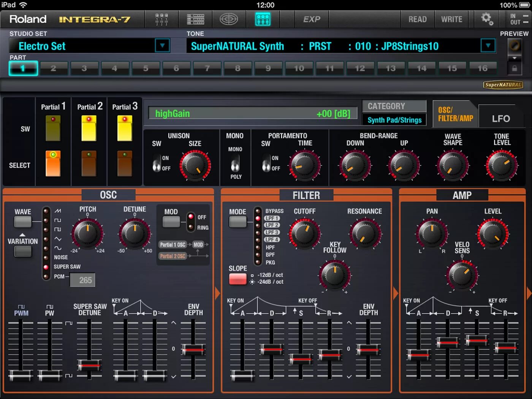Expand the arrow below the Preview knob

(515, 58)
